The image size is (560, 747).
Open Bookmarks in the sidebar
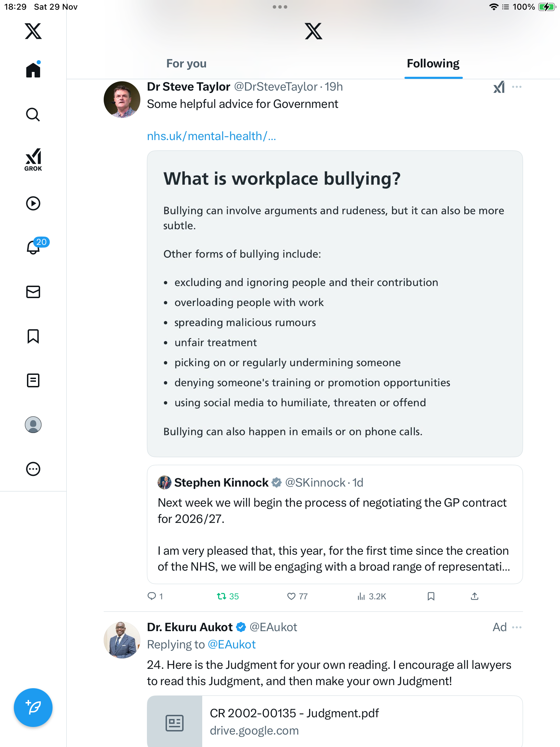pyautogui.click(x=33, y=336)
